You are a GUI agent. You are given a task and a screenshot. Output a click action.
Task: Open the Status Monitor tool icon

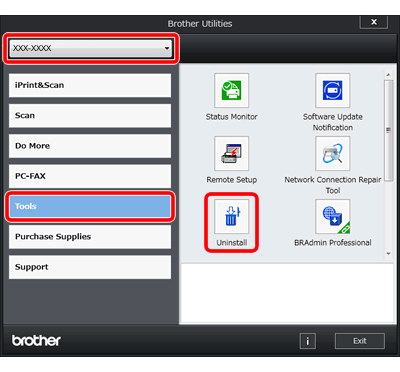click(x=232, y=90)
